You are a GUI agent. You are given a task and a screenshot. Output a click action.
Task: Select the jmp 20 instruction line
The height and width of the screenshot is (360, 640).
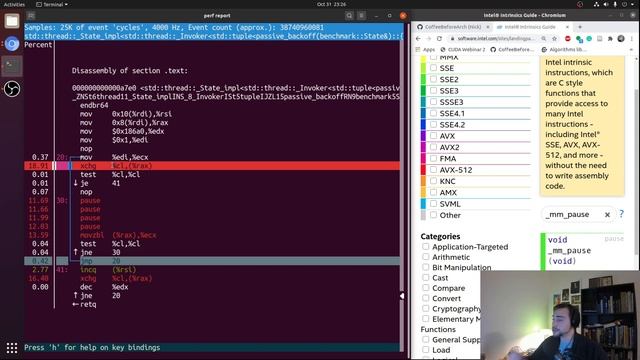tap(212, 261)
